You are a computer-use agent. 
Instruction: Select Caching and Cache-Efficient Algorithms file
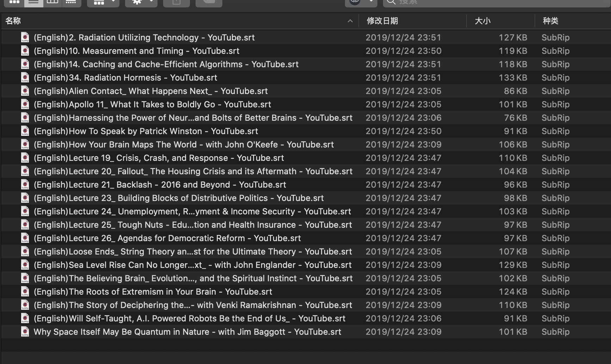tap(166, 64)
